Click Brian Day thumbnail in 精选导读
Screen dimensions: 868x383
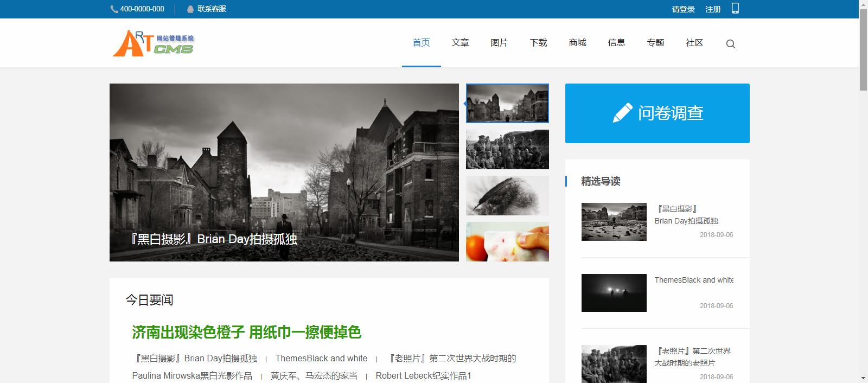(x=614, y=222)
